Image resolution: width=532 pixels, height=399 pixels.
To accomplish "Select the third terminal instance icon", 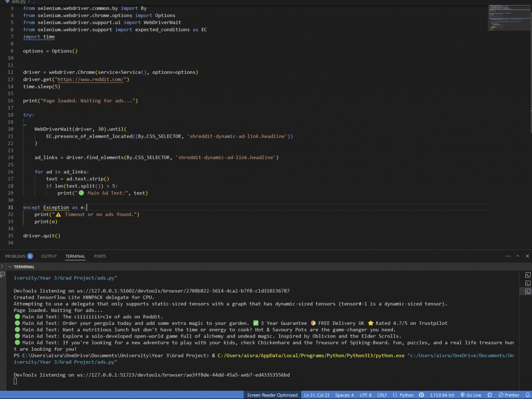I will click(527, 292).
